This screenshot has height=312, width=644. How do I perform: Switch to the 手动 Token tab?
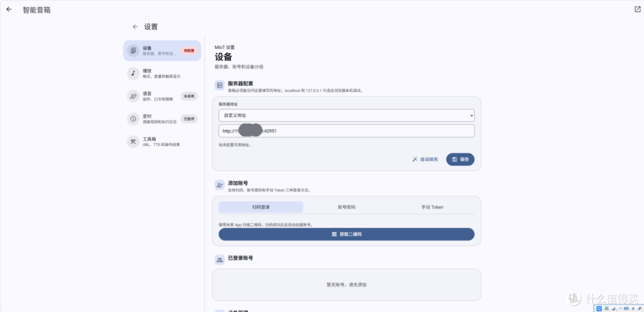(432, 207)
